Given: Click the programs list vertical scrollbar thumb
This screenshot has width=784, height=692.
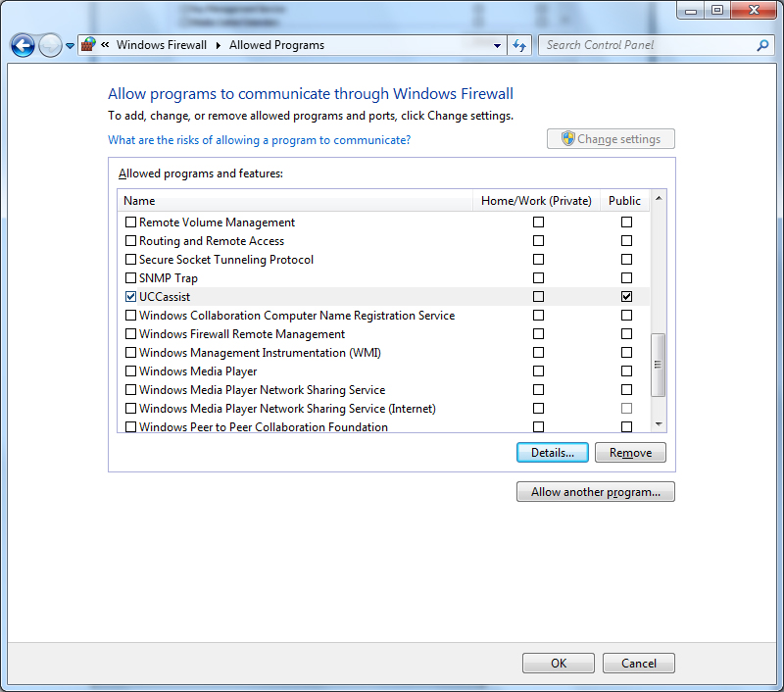Looking at the screenshot, I should tap(658, 364).
